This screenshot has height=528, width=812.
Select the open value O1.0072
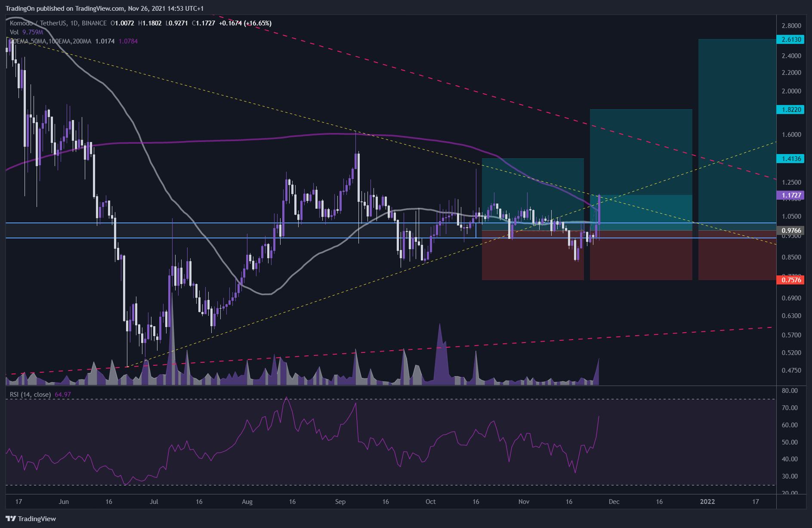[x=122, y=23]
